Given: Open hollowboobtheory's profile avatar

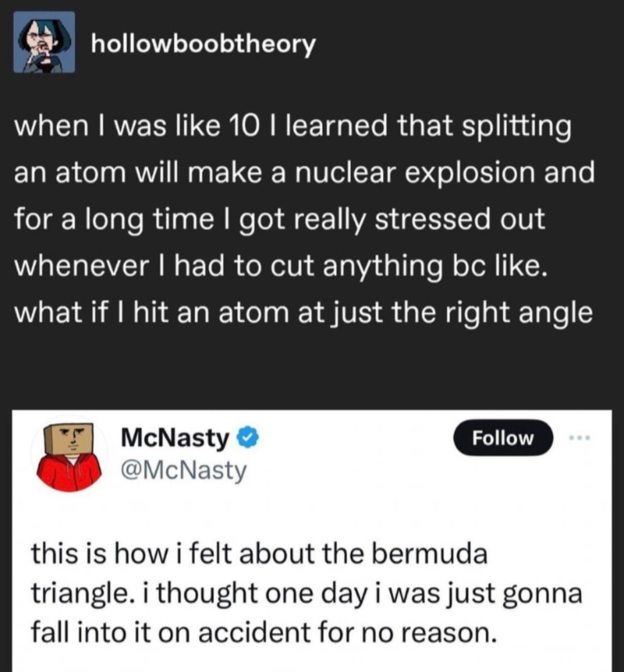Looking at the screenshot, I should tap(44, 42).
